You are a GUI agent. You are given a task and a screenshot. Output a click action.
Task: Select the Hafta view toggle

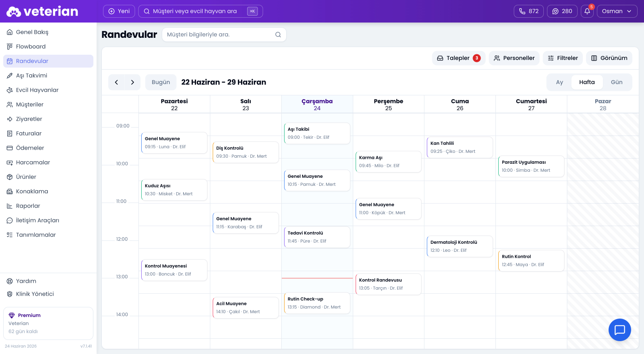click(587, 82)
